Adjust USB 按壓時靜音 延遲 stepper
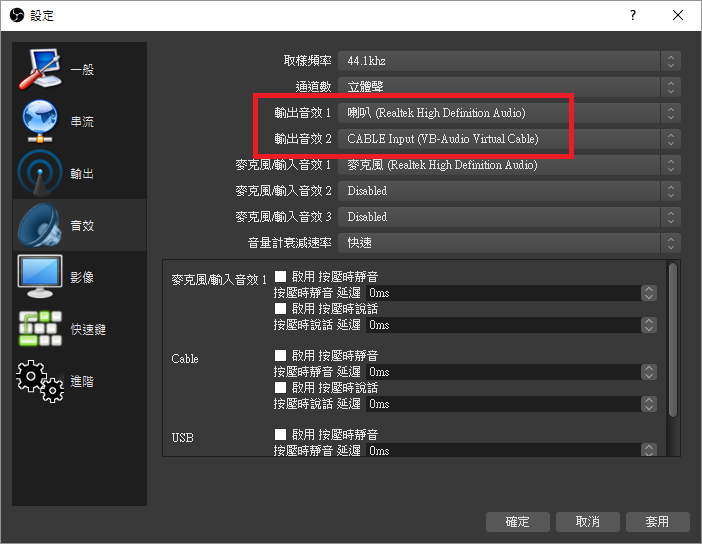 [649, 450]
